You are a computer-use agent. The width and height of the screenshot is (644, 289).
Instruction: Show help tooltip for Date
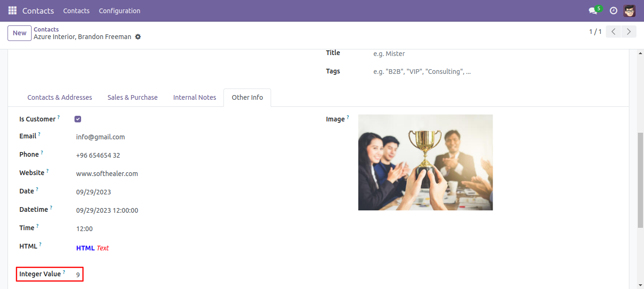point(37,189)
